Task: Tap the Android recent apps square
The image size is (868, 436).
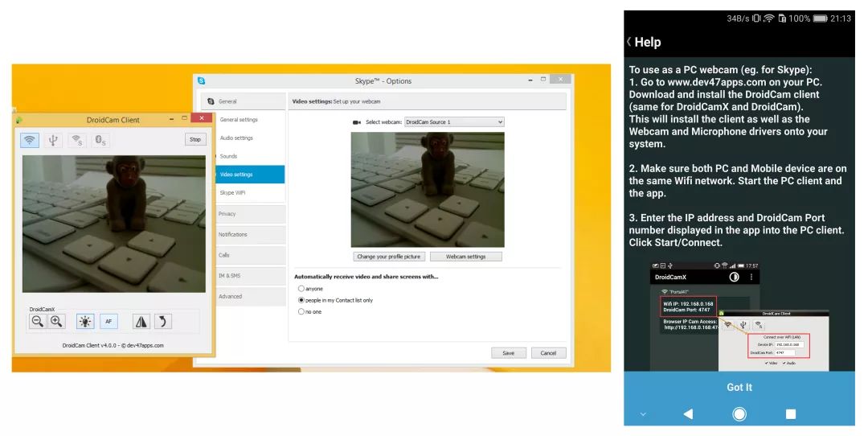Action: [x=791, y=413]
